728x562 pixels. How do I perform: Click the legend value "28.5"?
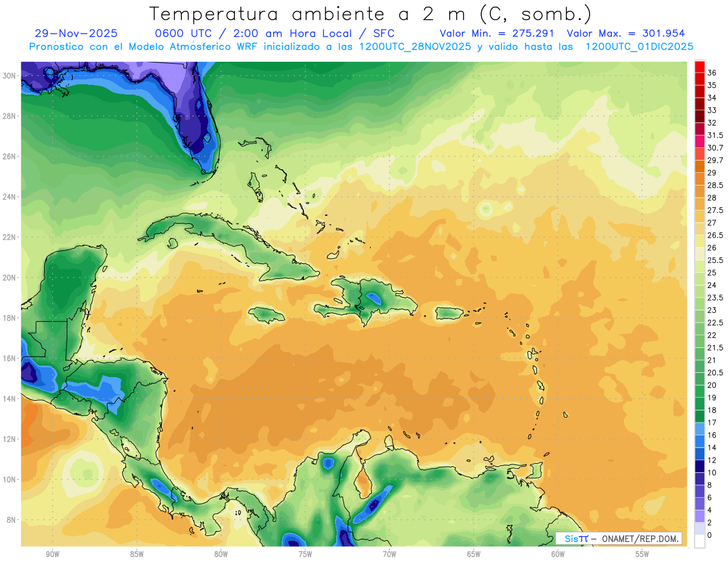[x=715, y=185]
